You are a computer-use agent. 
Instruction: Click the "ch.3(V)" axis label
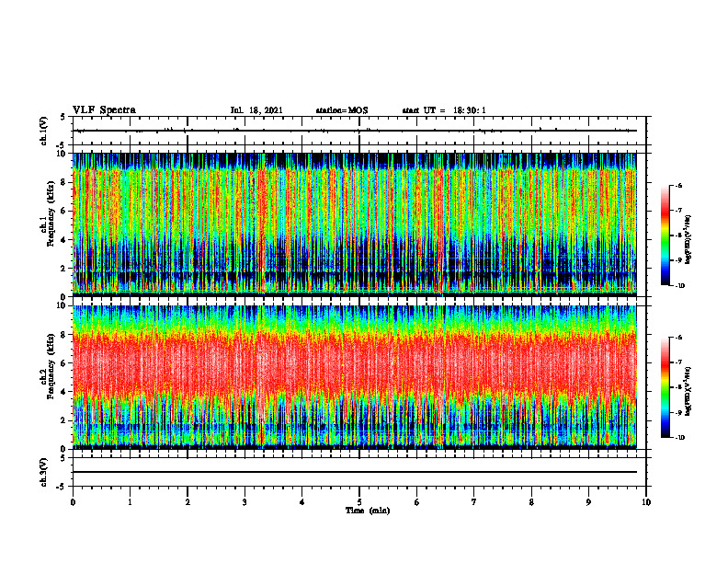pyautogui.click(x=43, y=472)
